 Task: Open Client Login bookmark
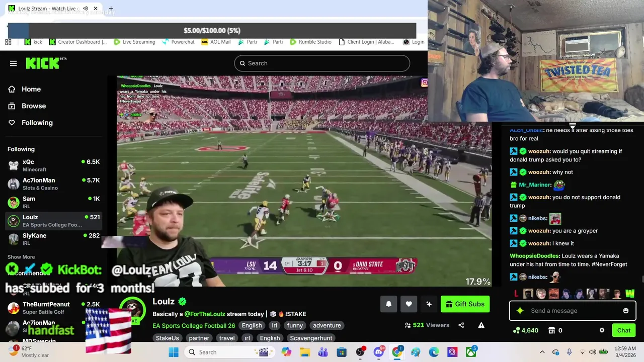pos(366,42)
